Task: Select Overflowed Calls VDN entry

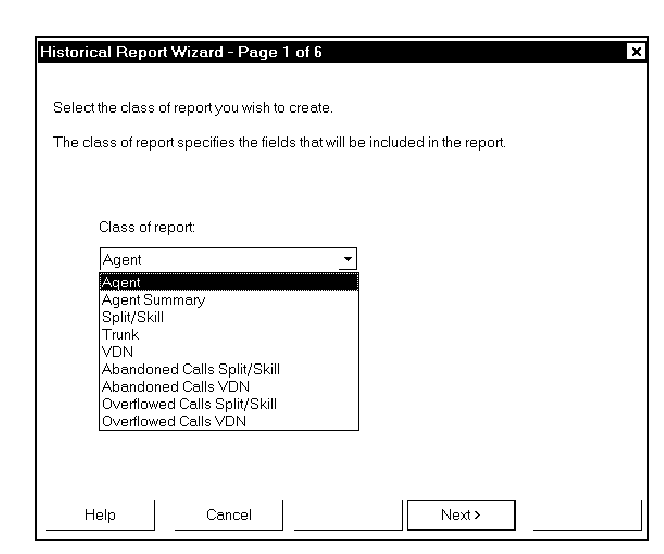Action: (229, 421)
